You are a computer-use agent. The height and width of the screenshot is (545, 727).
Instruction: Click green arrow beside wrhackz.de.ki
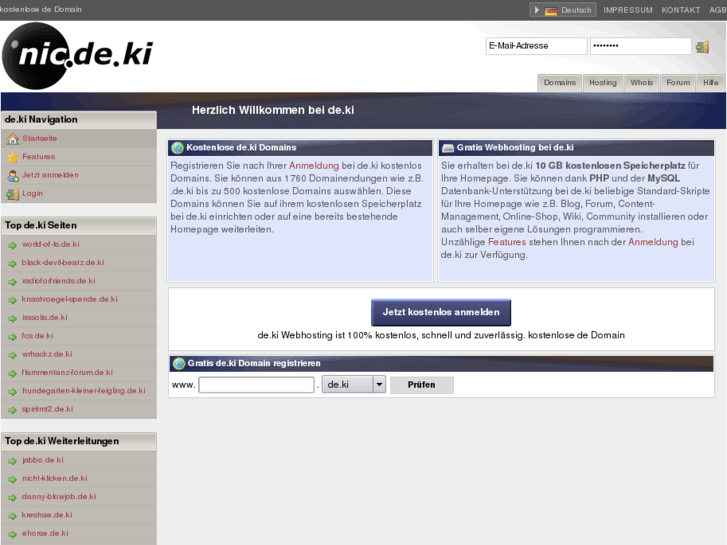click(13, 355)
